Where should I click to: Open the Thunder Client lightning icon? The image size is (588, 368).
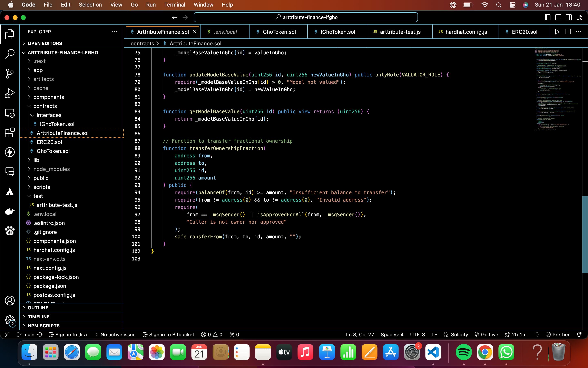pyautogui.click(x=10, y=152)
